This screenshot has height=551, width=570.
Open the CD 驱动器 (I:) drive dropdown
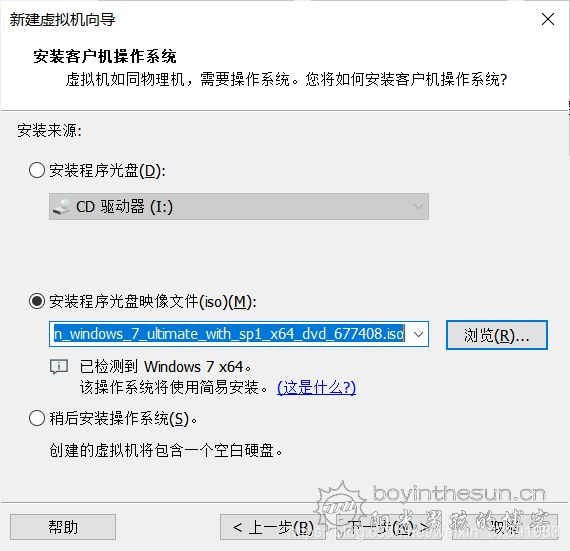[239, 206]
